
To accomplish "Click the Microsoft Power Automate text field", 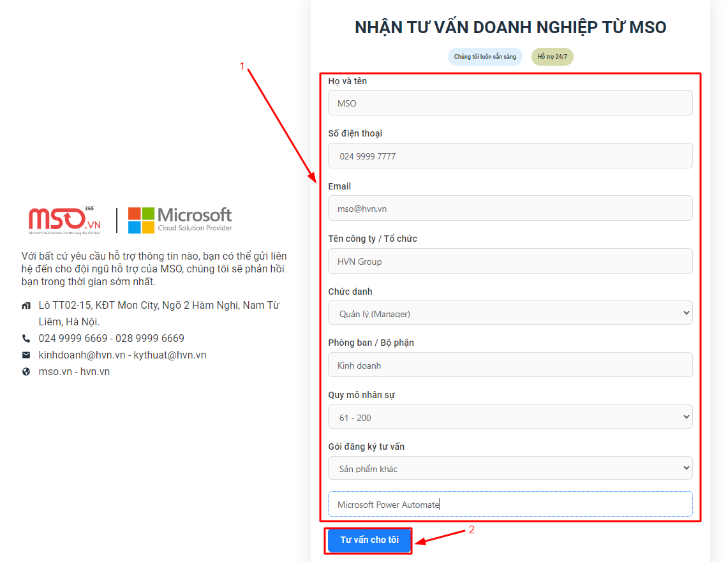I will [x=510, y=504].
